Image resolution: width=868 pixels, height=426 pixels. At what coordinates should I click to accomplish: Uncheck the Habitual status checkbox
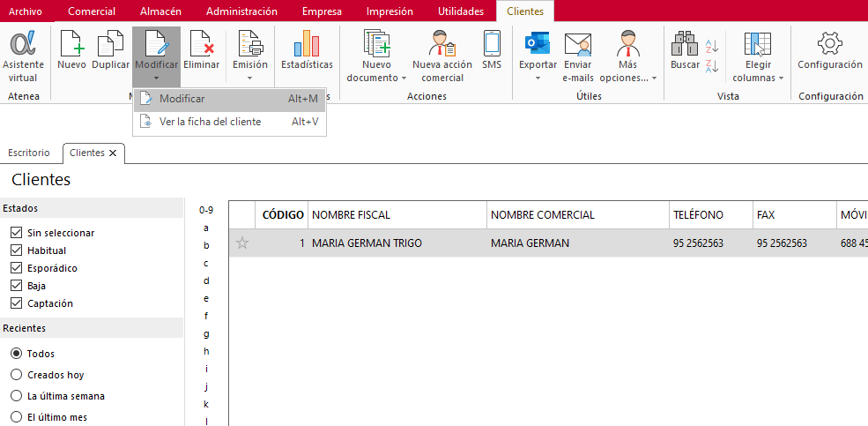[16, 250]
